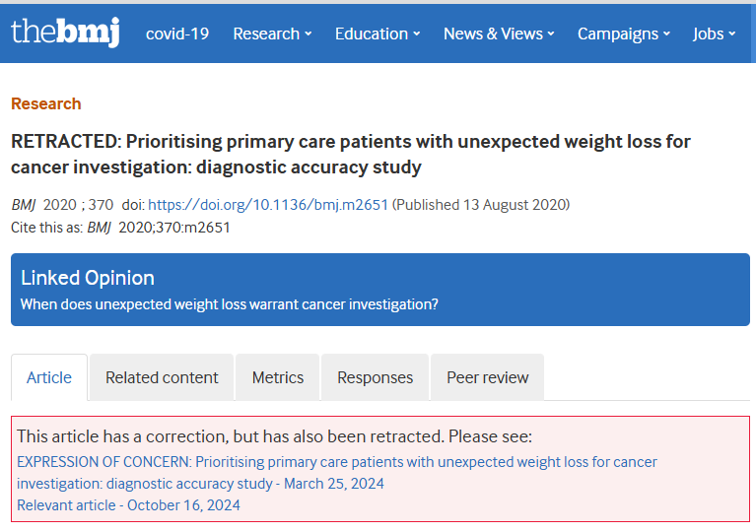The image size is (756, 532).
Task: Click the chevron beside News & Views
Action: 551,33
